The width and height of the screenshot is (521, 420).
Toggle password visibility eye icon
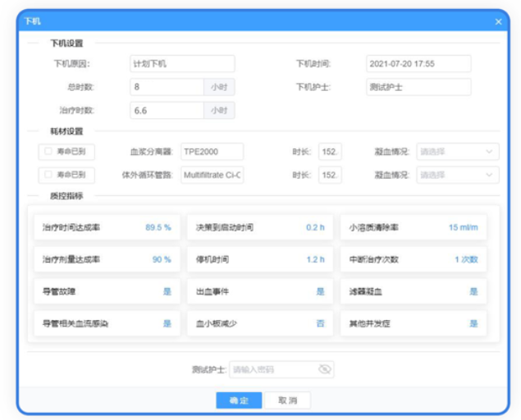tap(324, 369)
